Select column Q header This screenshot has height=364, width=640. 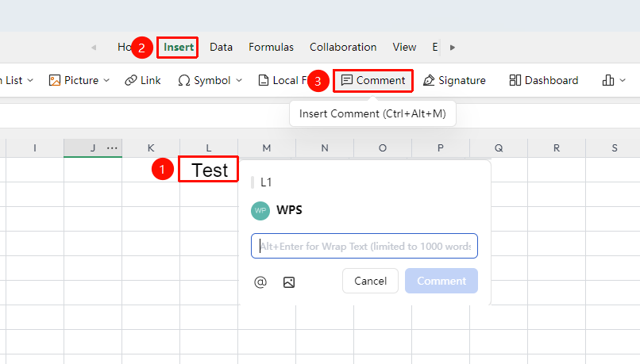click(x=499, y=148)
